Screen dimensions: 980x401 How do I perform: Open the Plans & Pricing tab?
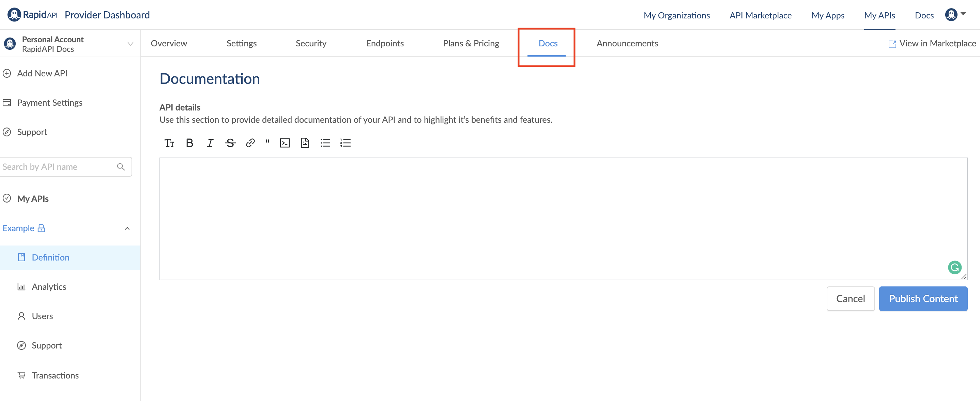pos(471,43)
